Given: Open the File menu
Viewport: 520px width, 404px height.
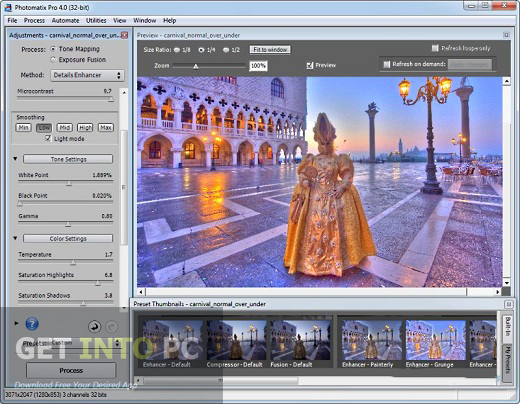Looking at the screenshot, I should (x=12, y=20).
